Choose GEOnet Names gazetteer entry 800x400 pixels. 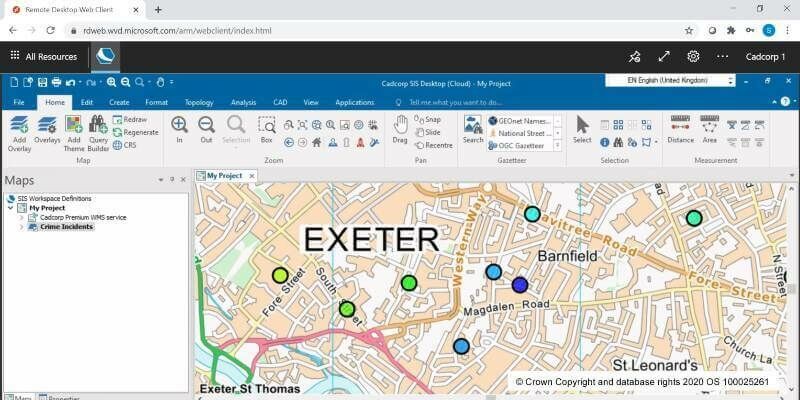click(x=519, y=121)
